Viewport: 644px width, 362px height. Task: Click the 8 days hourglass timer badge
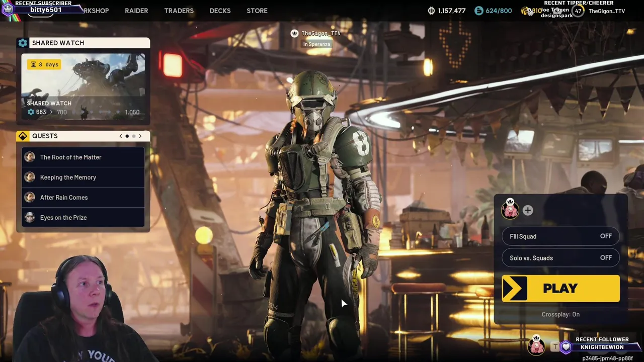(x=44, y=64)
